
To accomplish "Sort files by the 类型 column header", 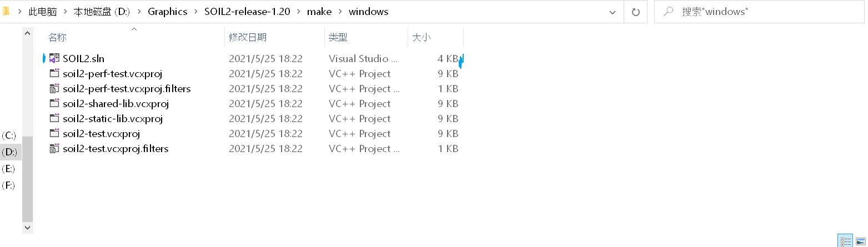I will click(x=338, y=37).
